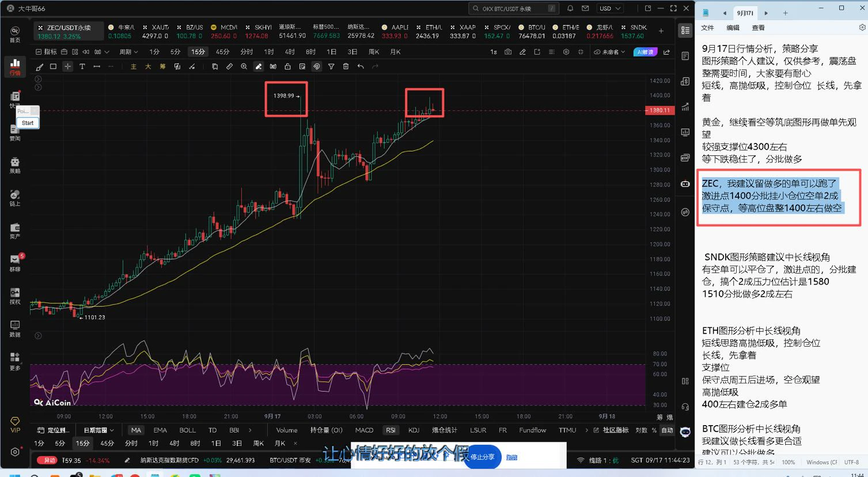Open the VIP membership page

tap(15, 425)
